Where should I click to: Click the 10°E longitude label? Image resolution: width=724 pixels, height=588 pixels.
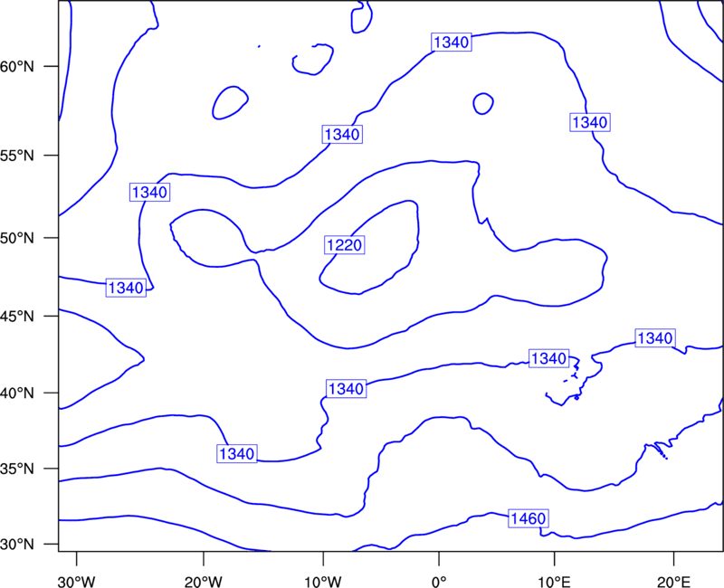554,582
